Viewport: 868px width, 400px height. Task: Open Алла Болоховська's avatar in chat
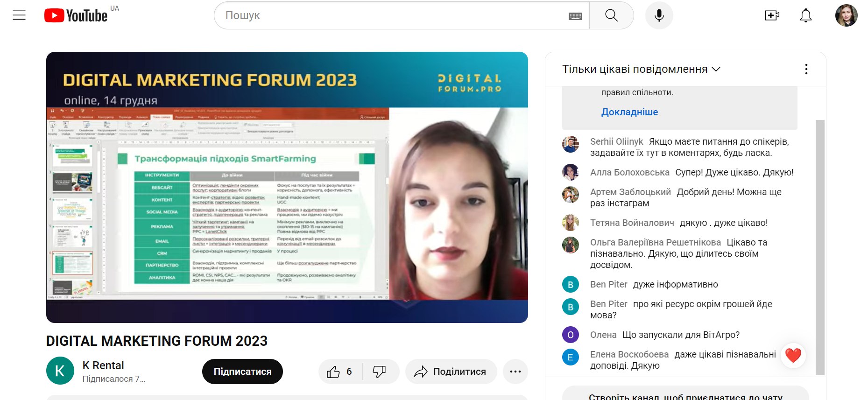(570, 172)
